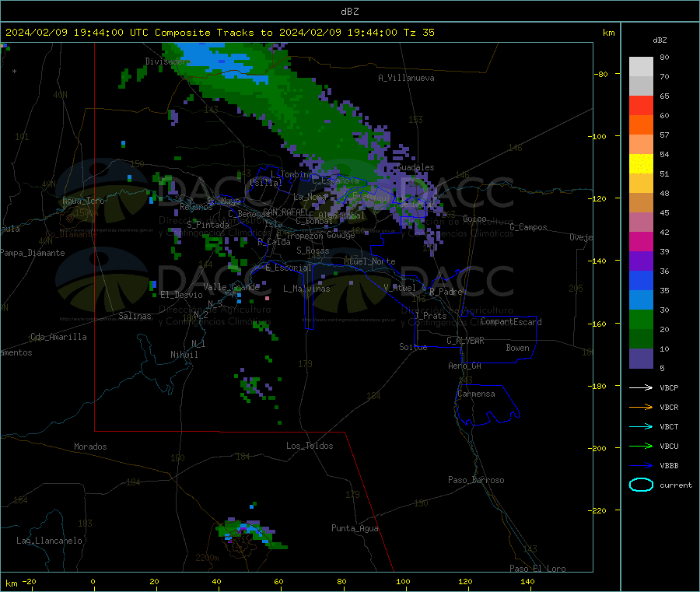Click the cyan VBCT arrow in legend
This screenshot has height=592, width=700.
(x=641, y=427)
